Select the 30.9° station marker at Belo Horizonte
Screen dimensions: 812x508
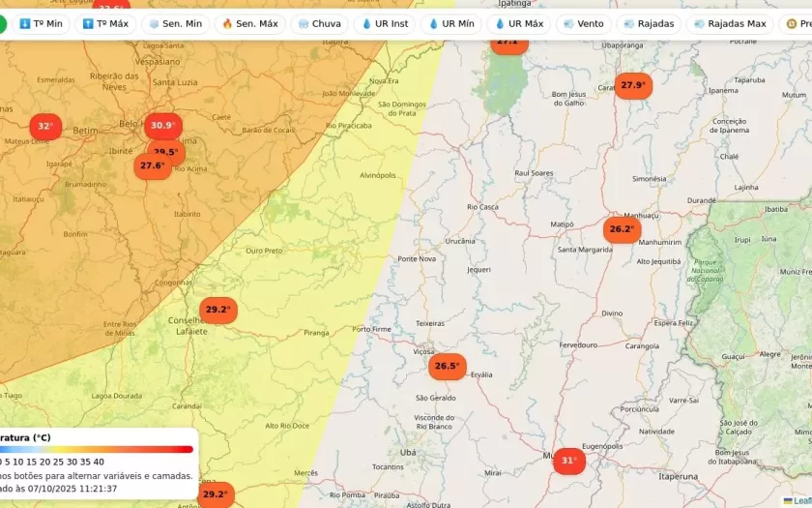coord(163,125)
